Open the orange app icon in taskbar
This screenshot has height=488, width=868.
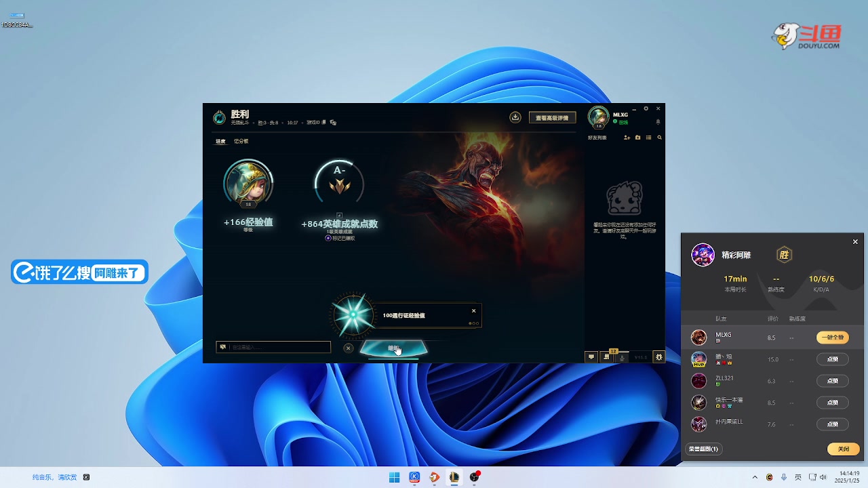(x=435, y=477)
